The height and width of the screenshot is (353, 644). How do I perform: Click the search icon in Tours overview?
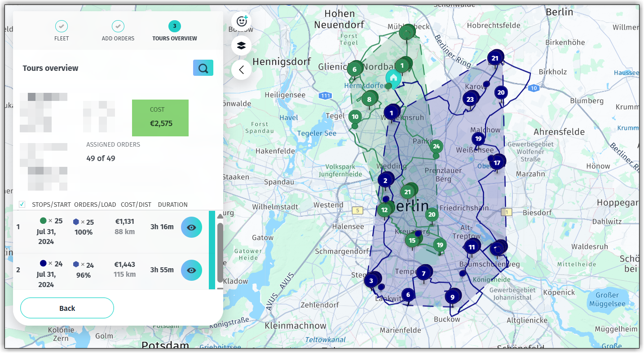click(203, 68)
